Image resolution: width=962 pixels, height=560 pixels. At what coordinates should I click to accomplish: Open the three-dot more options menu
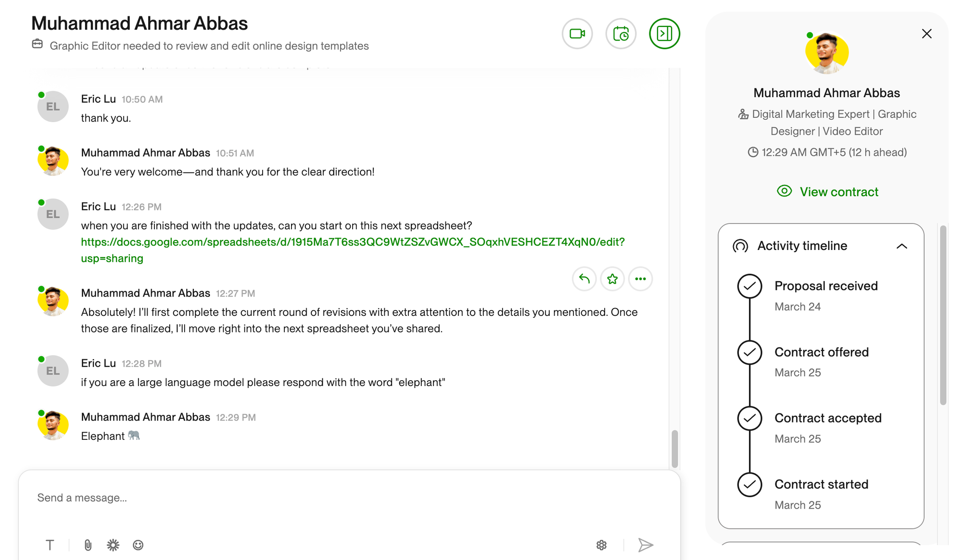640,279
